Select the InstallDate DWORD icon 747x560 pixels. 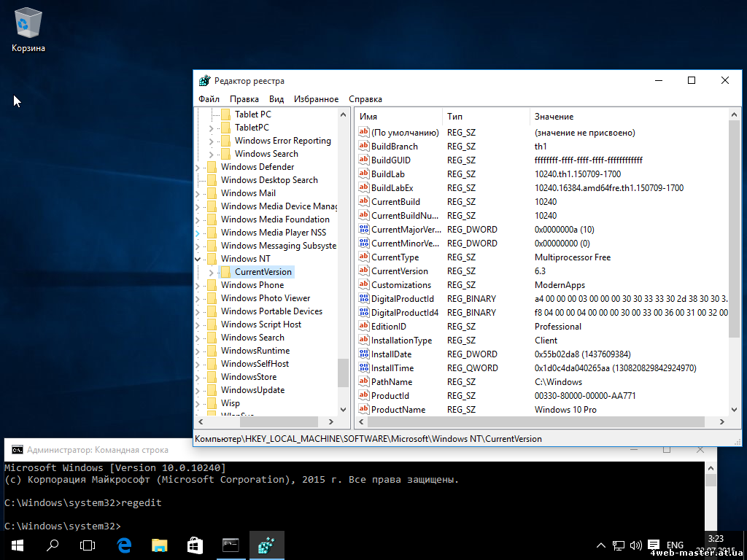tap(364, 354)
